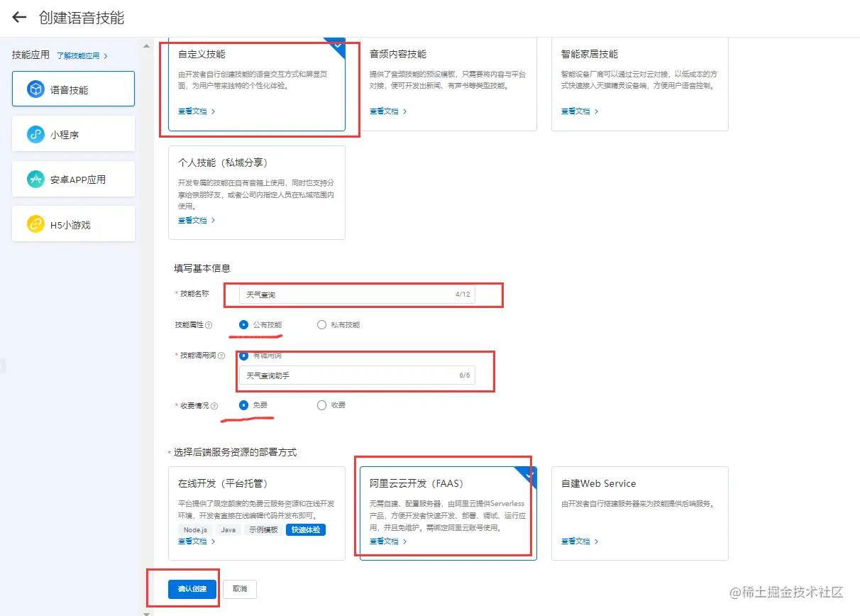
Task: Choose the 智能家居技能 card
Action: coord(640,84)
